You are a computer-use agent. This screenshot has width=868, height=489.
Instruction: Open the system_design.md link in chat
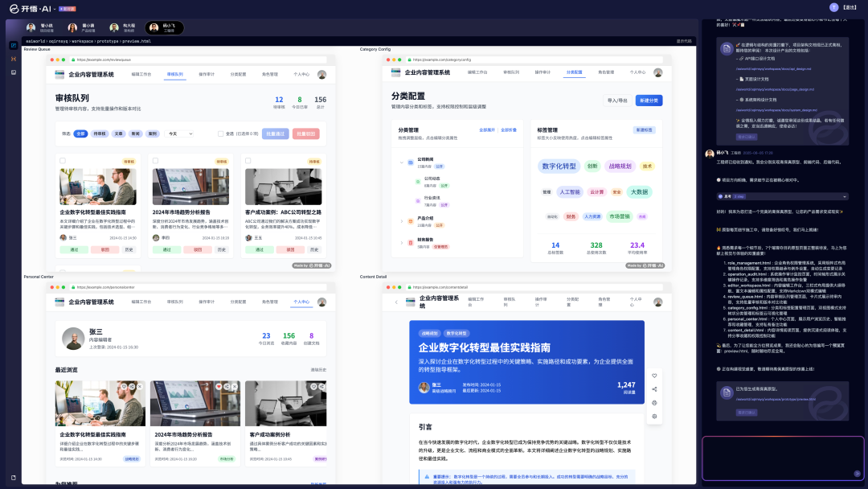pyautogui.click(x=776, y=109)
